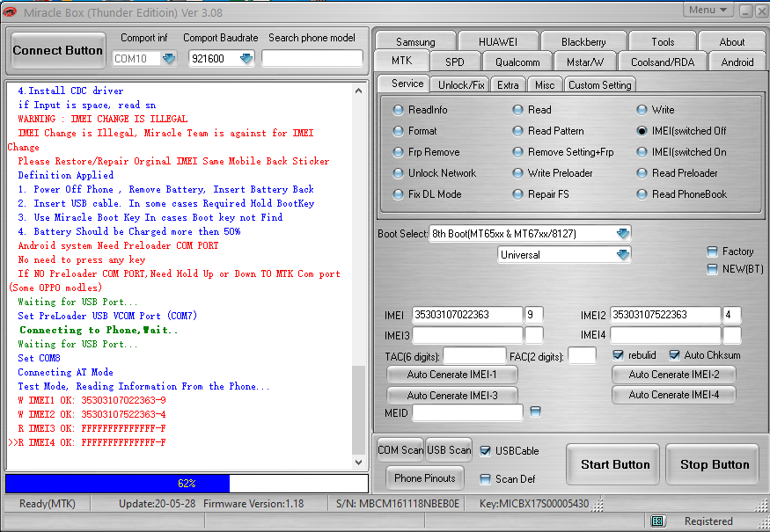Open the Tools tab
This screenshot has width=770, height=532.
point(663,41)
